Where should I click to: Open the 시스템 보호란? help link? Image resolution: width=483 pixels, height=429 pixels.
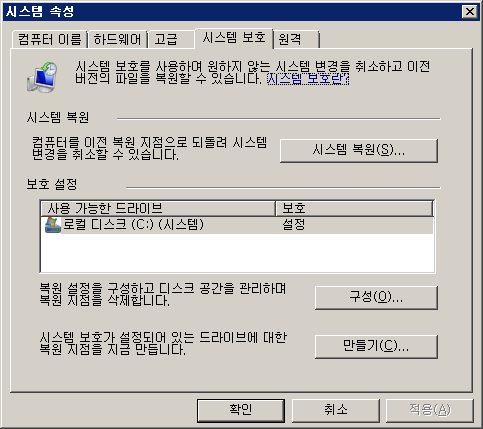308,79
